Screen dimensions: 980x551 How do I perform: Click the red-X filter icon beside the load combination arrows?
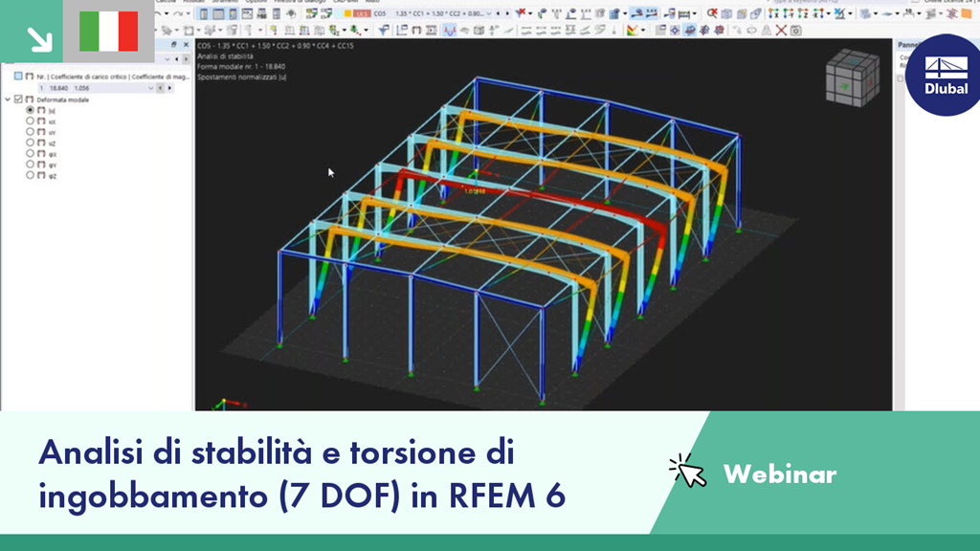pyautogui.click(x=520, y=12)
